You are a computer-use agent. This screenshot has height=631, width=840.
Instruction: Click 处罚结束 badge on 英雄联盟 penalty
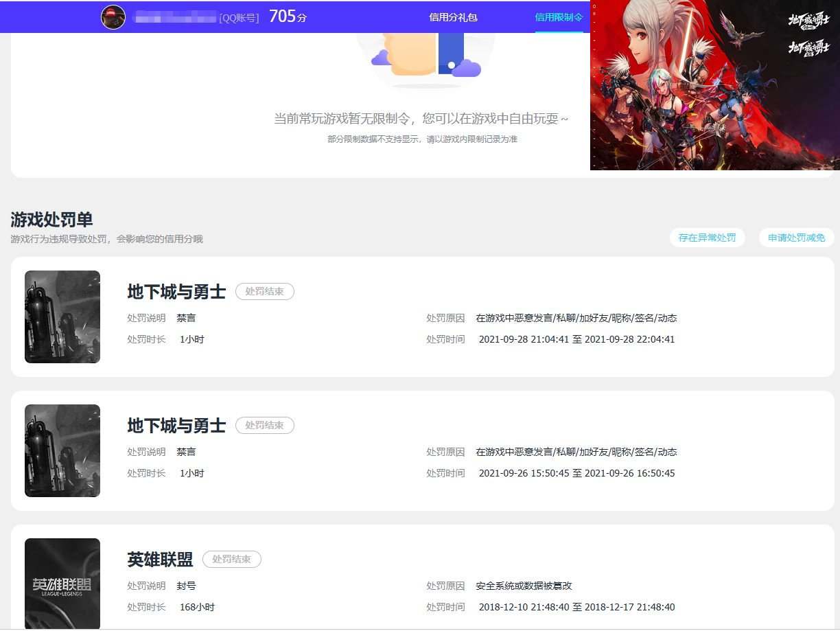[232, 559]
